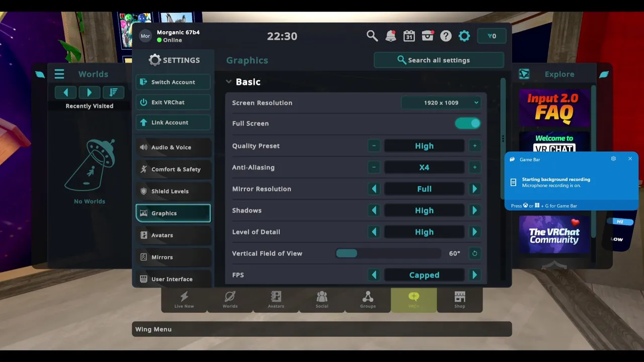Open Worlds panel hamburger menu icon
Screen dimensions: 644x362
[x=59, y=74]
